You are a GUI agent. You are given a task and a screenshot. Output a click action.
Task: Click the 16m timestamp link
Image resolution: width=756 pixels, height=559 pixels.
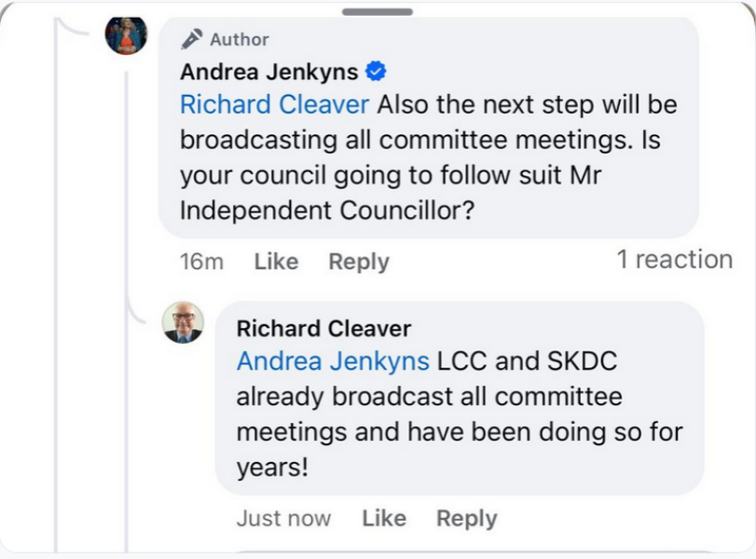tap(201, 262)
